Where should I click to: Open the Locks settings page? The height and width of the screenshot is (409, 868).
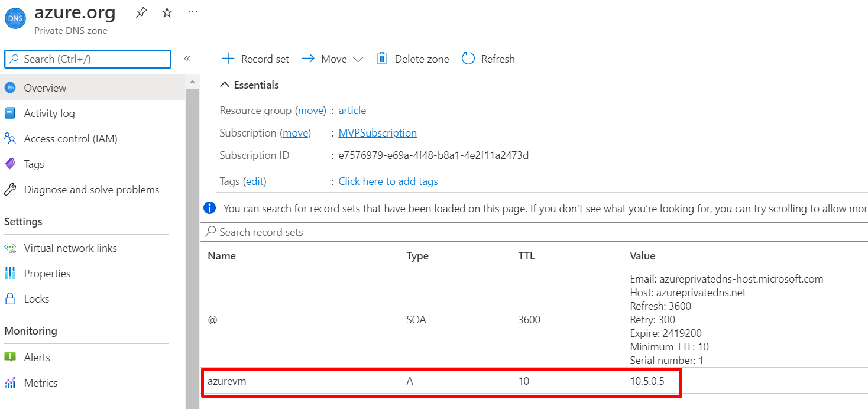point(36,299)
